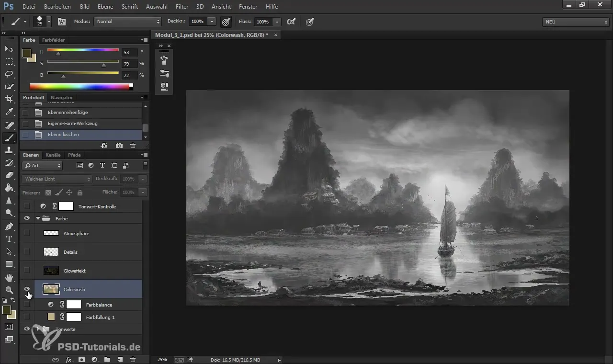
Task: Open the layer filter type Art dropdown
Action: point(42,166)
